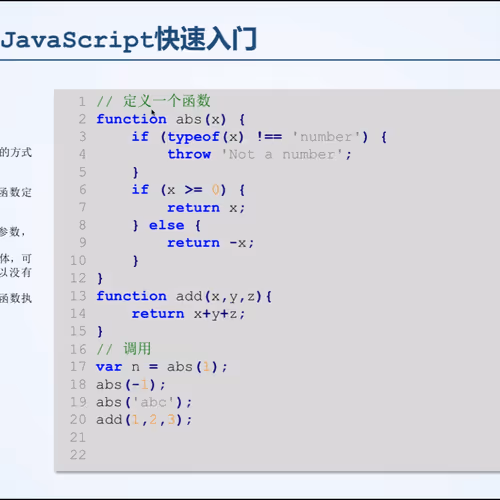The image size is (500, 500).
Task: Click the return -x; statement
Action: click(210, 243)
